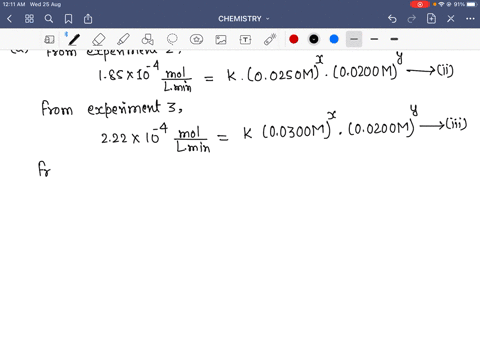Image resolution: width=480 pixels, height=360 pixels.
Task: Select the Shapes tool
Action: (147, 39)
